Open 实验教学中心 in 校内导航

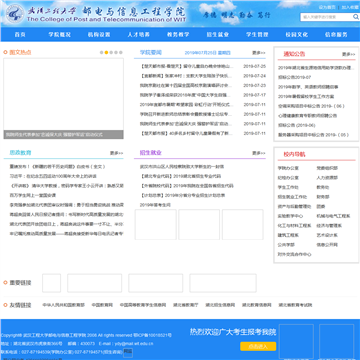[x=290, y=216]
